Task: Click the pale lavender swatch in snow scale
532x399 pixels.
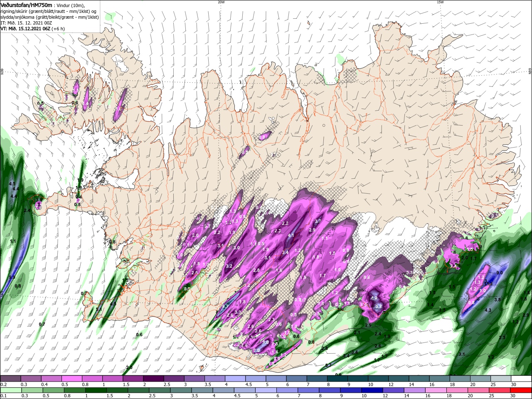Action: [x=234, y=378]
